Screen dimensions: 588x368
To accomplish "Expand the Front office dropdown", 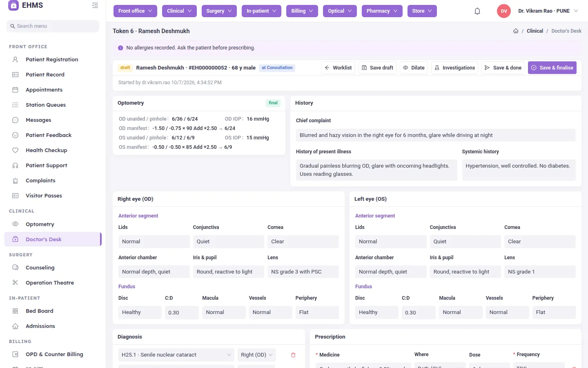I will pyautogui.click(x=135, y=11).
